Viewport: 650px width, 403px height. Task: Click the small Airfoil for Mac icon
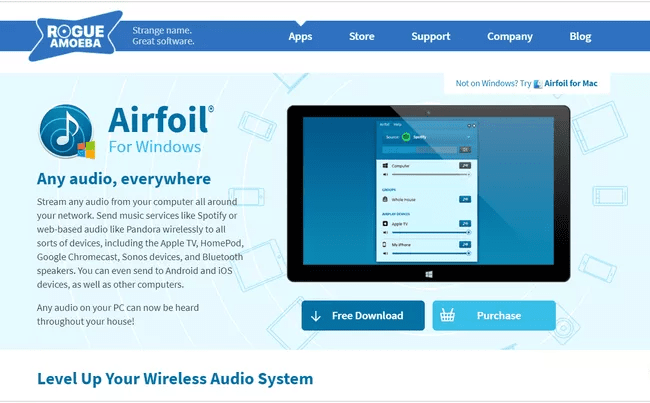click(538, 84)
